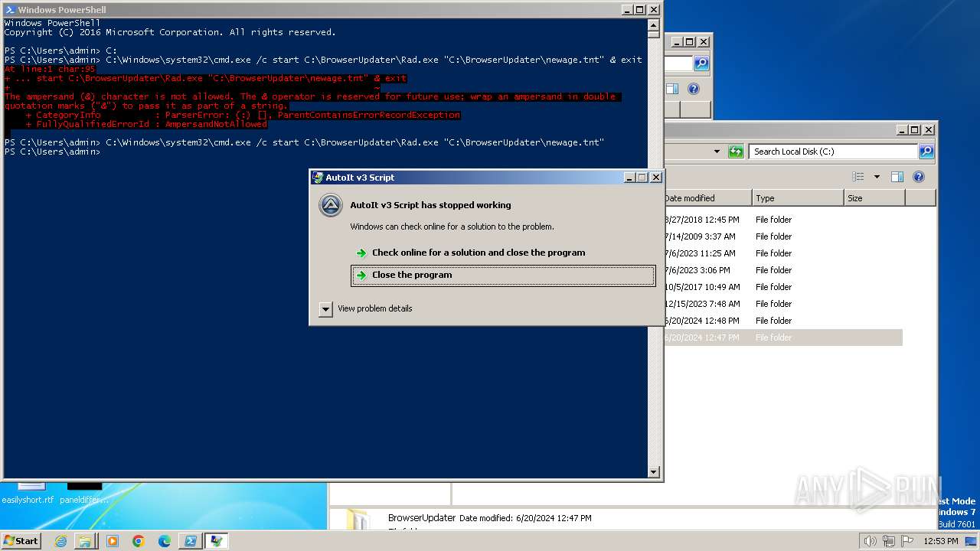Viewport: 980px width, 551px height.
Task: Click the 12:53 PM clock
Action: (941, 541)
